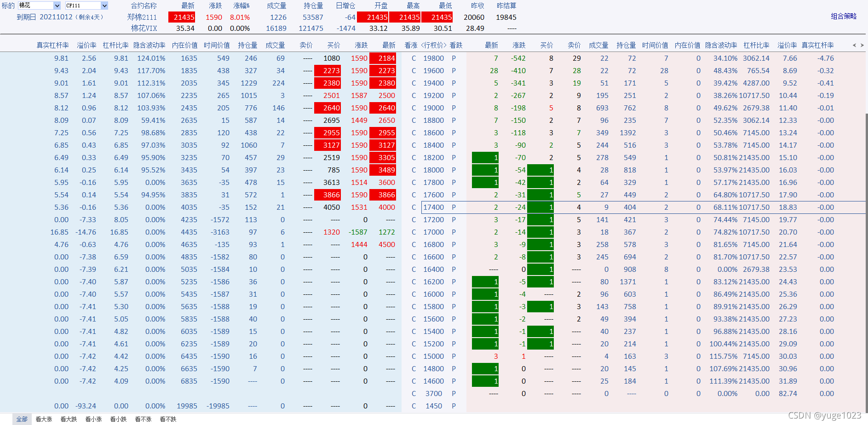Click the green call price 1272
This screenshot has height=425, width=868.
386,232
